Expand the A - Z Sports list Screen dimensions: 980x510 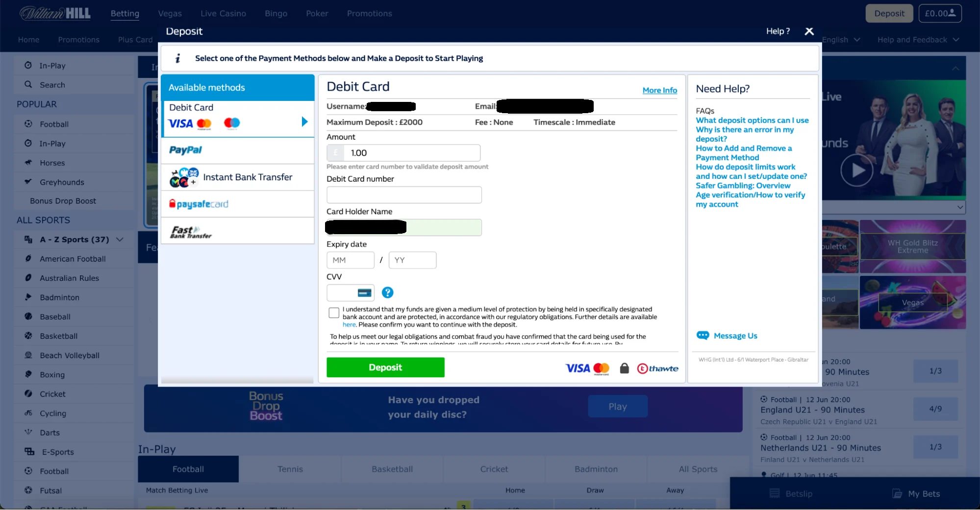point(120,240)
